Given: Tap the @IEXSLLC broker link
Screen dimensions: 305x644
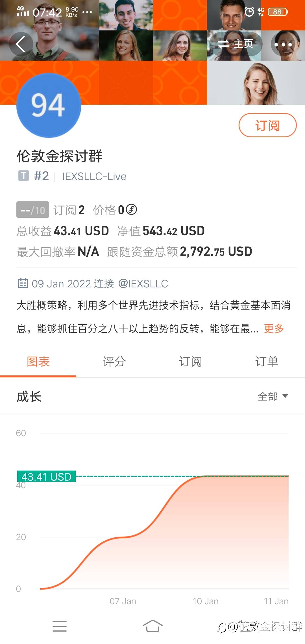Looking at the screenshot, I should coord(143,283).
